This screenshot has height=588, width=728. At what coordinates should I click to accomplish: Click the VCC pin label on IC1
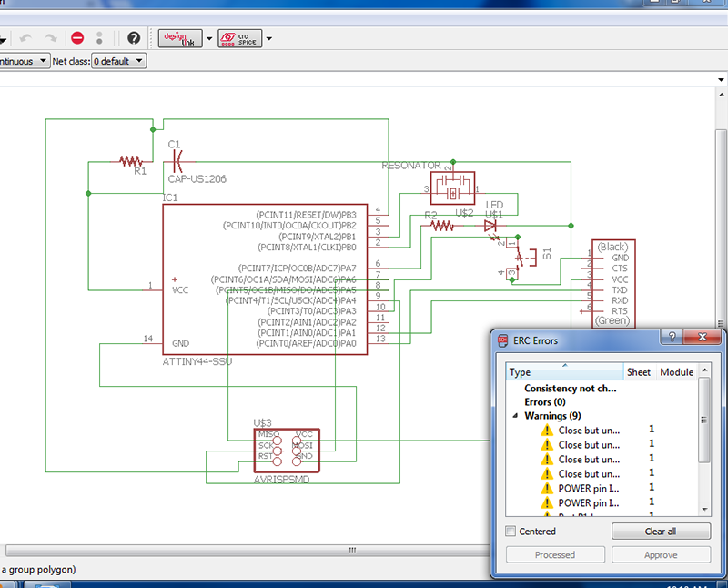pyautogui.click(x=180, y=290)
